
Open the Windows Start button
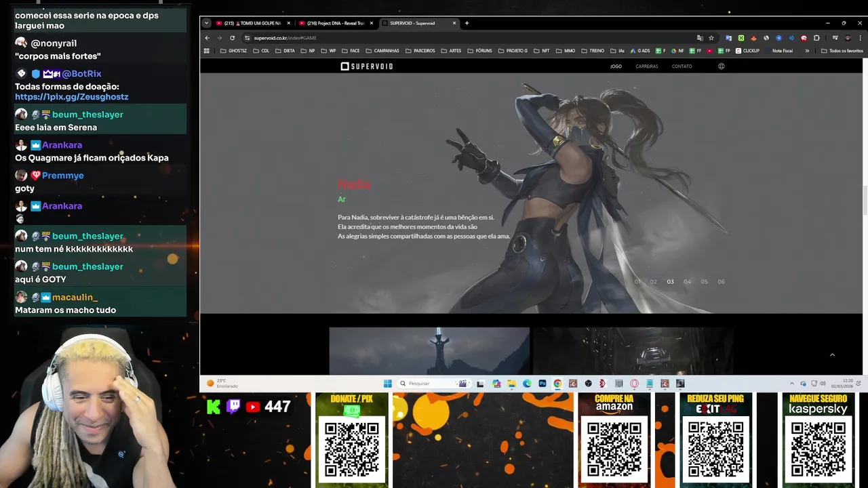point(387,384)
